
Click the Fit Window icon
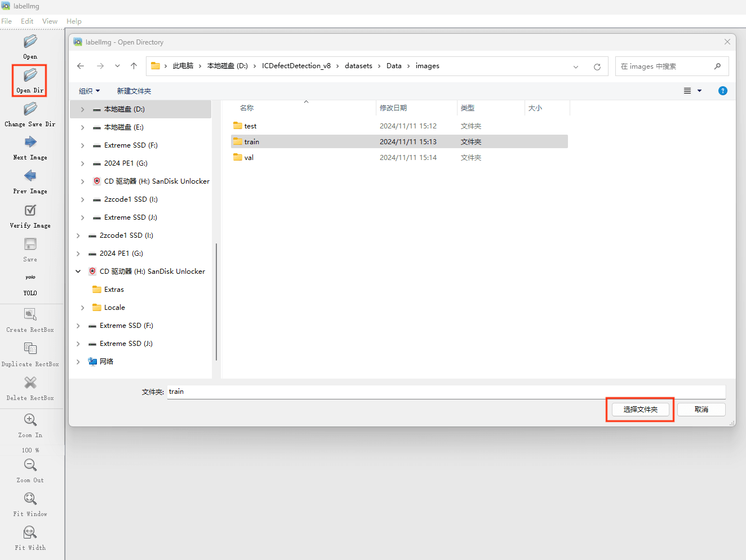(x=30, y=499)
